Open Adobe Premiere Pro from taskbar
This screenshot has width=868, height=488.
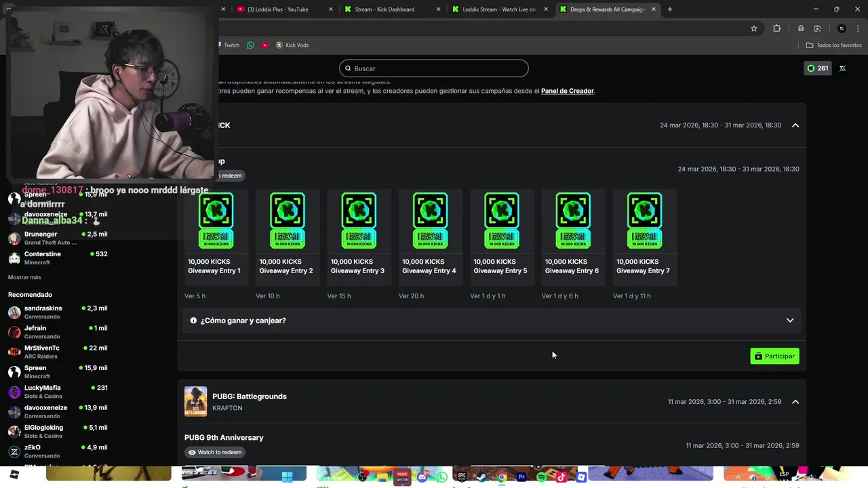coord(521,477)
